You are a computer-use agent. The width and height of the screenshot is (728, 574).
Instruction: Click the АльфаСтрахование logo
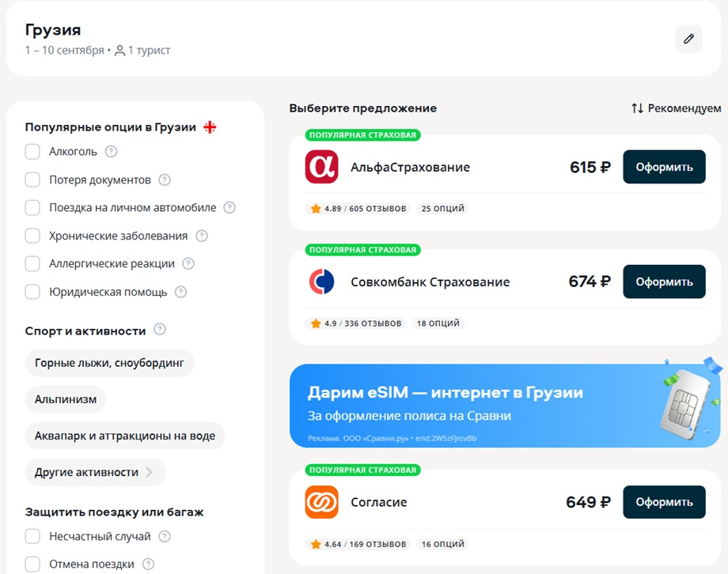click(321, 167)
